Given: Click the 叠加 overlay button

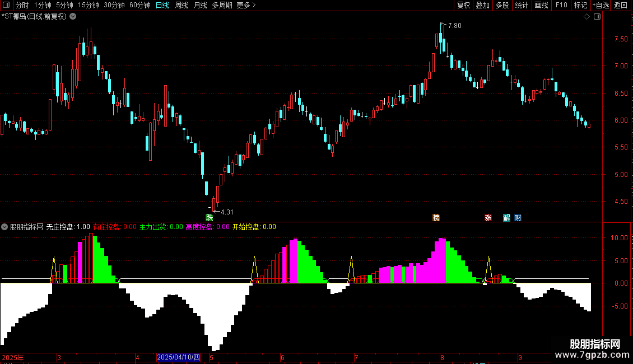Looking at the screenshot, I should pyautogui.click(x=482, y=5).
